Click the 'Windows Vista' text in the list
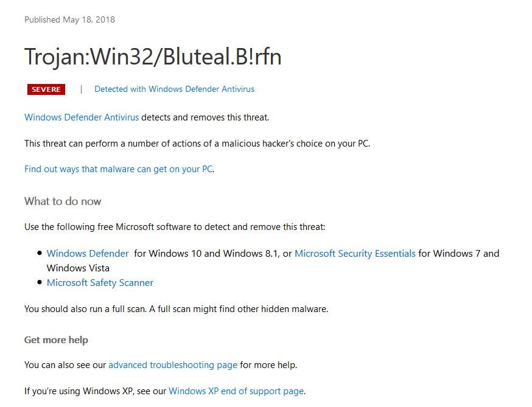The image size is (532, 407). pos(78,268)
